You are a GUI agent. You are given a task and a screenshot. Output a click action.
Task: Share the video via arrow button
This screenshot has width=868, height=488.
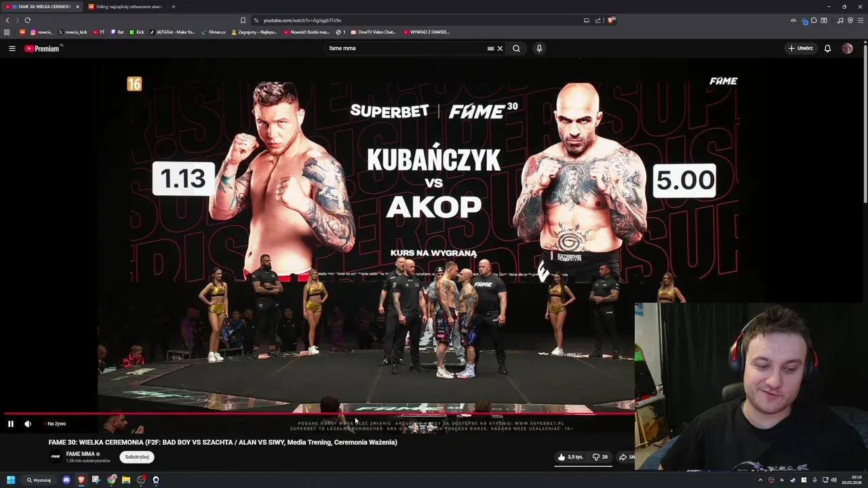pyautogui.click(x=626, y=457)
